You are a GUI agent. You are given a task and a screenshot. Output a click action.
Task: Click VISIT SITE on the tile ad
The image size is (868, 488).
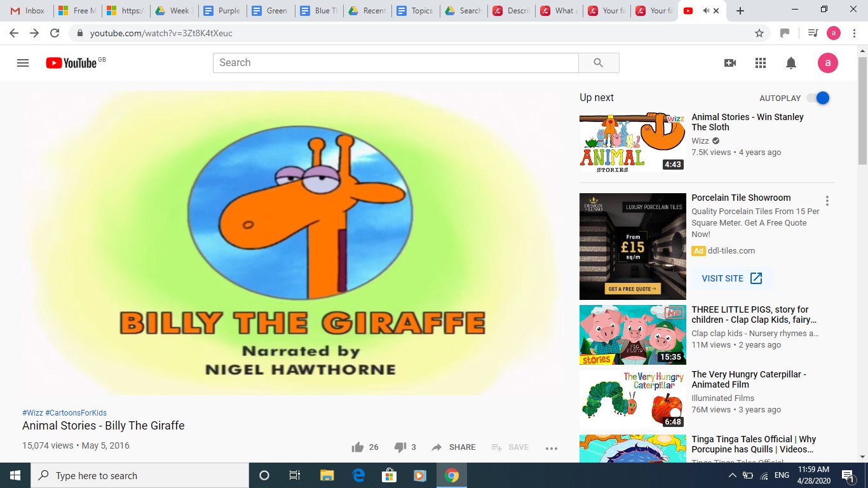[732, 278]
